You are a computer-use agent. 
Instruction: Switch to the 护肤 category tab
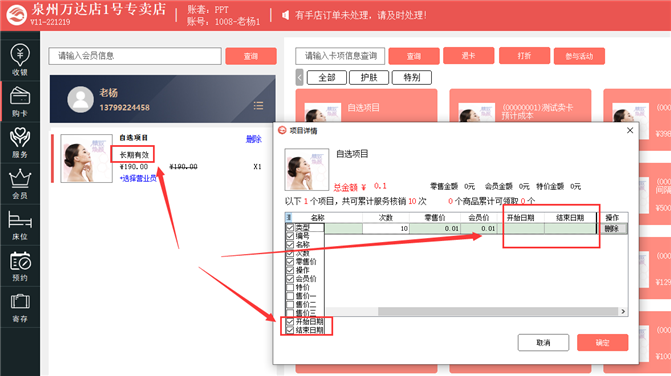369,77
